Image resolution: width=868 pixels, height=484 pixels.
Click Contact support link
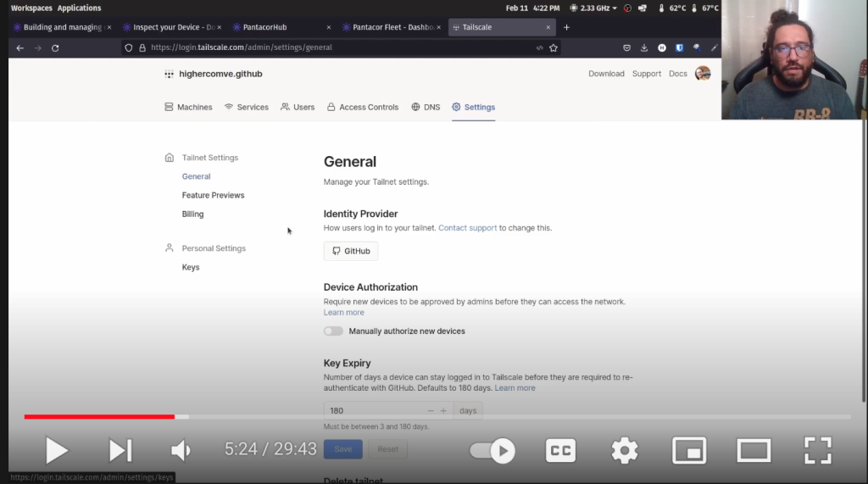tap(467, 228)
